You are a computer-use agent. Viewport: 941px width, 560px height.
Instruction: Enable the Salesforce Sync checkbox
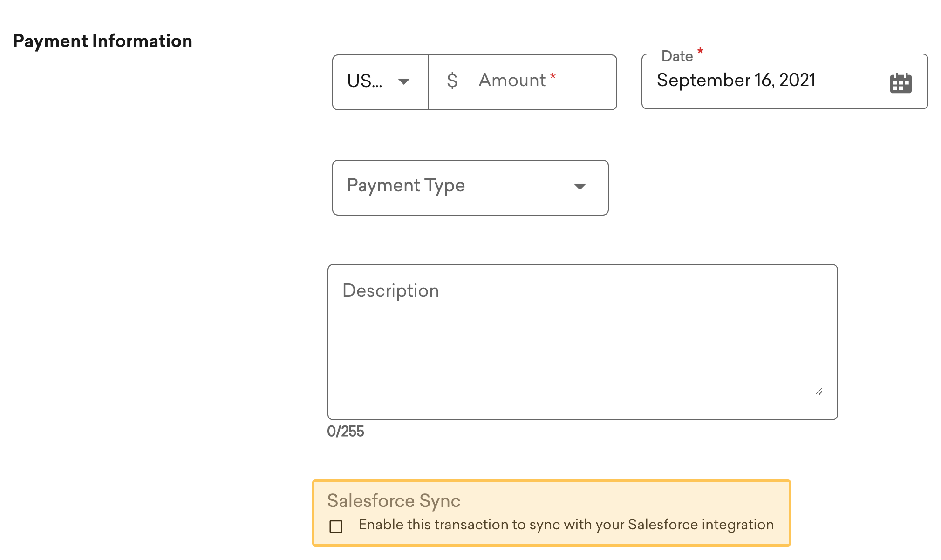336,526
